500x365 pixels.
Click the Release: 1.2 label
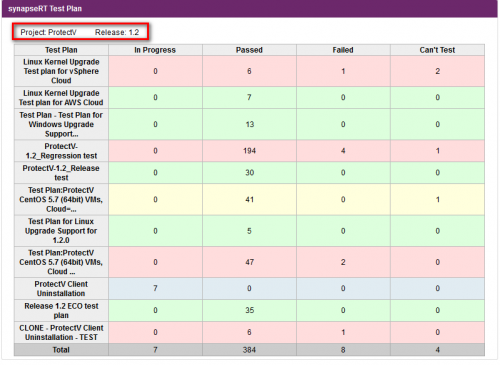tap(117, 32)
